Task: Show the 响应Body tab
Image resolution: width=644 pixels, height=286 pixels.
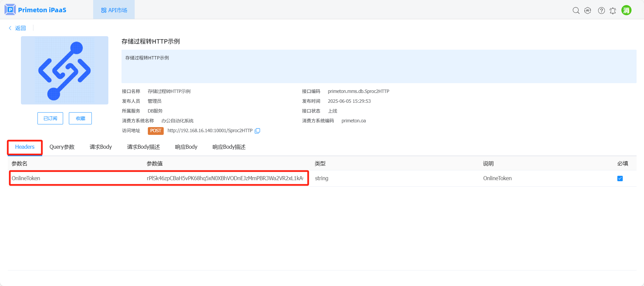Action: click(x=186, y=147)
